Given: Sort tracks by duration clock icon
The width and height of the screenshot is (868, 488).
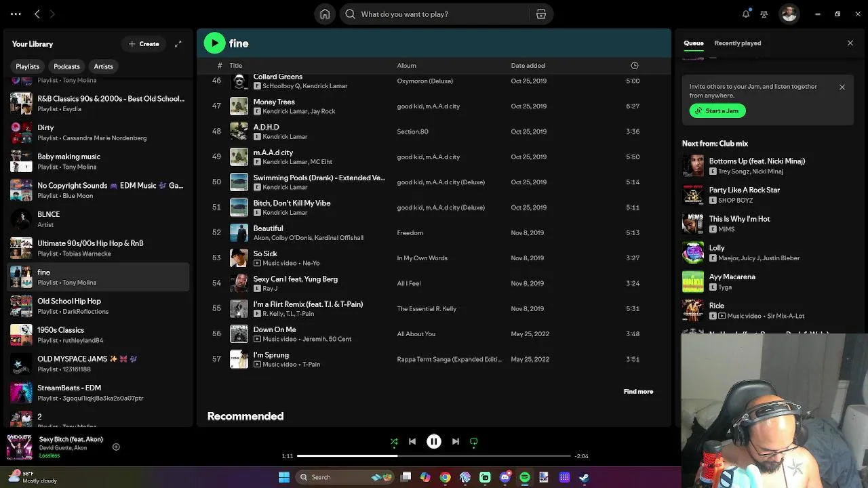Looking at the screenshot, I should (x=635, y=66).
